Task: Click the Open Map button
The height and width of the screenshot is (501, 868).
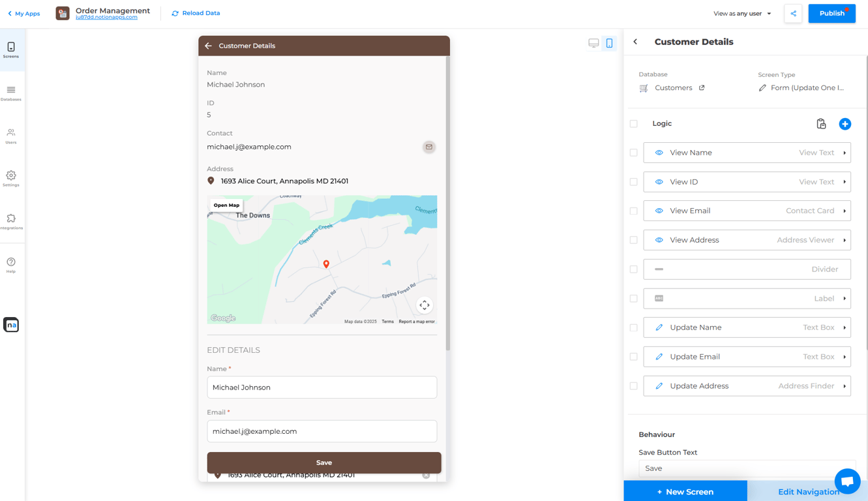Action: click(226, 205)
